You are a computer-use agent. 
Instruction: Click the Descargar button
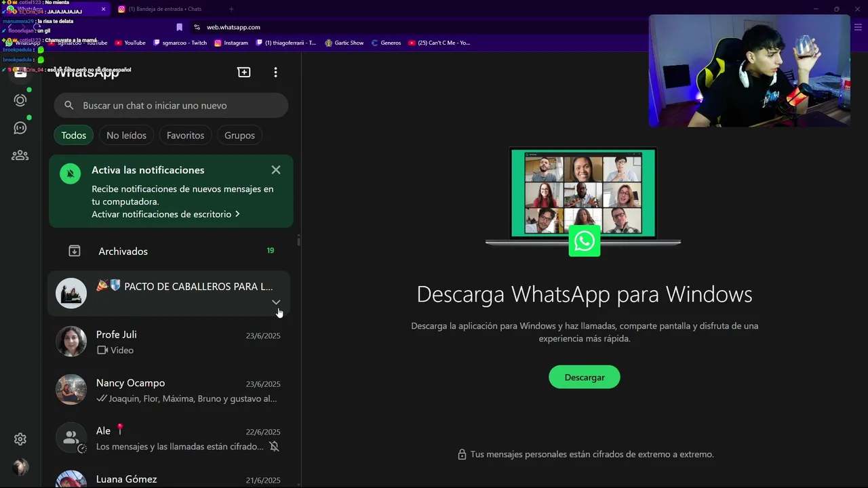585,377
